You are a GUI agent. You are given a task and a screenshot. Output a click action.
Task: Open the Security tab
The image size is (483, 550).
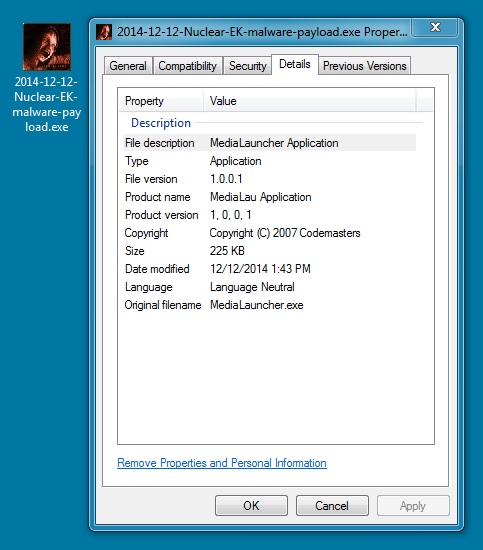tap(248, 66)
